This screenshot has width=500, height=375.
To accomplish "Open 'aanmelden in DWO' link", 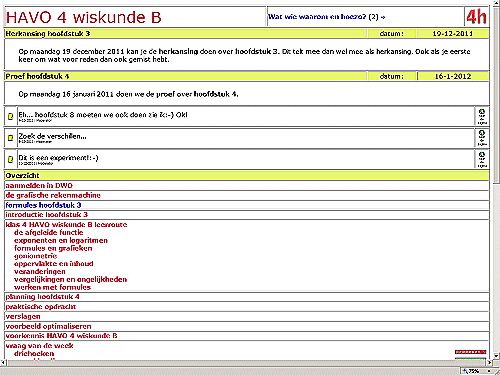I will (x=39, y=186).
